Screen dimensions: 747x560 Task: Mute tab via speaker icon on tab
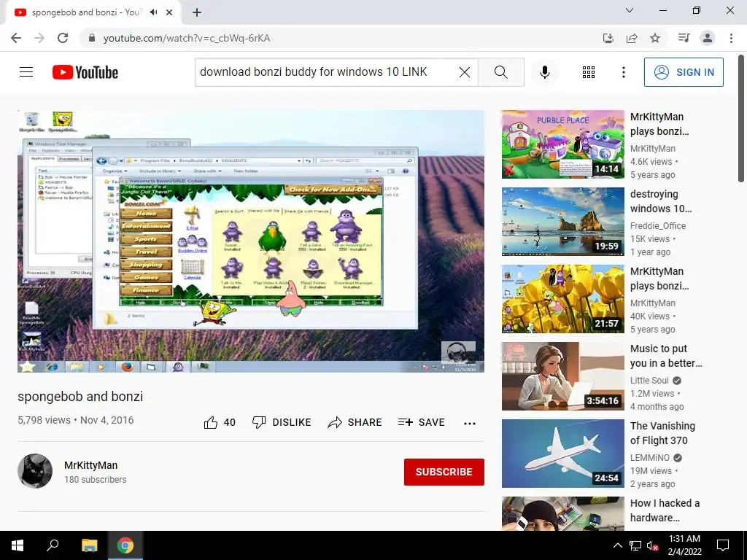[x=153, y=12]
